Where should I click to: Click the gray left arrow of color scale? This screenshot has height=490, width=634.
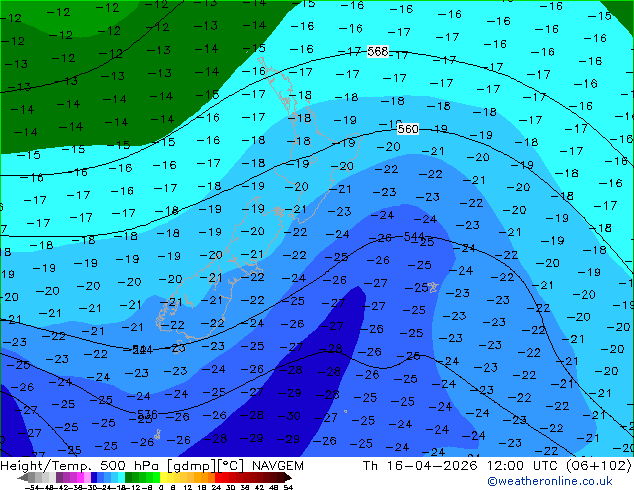click(x=22, y=478)
